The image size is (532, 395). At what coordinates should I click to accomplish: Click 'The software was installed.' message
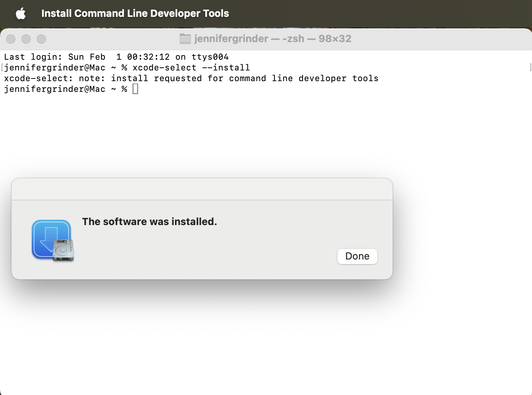click(149, 222)
